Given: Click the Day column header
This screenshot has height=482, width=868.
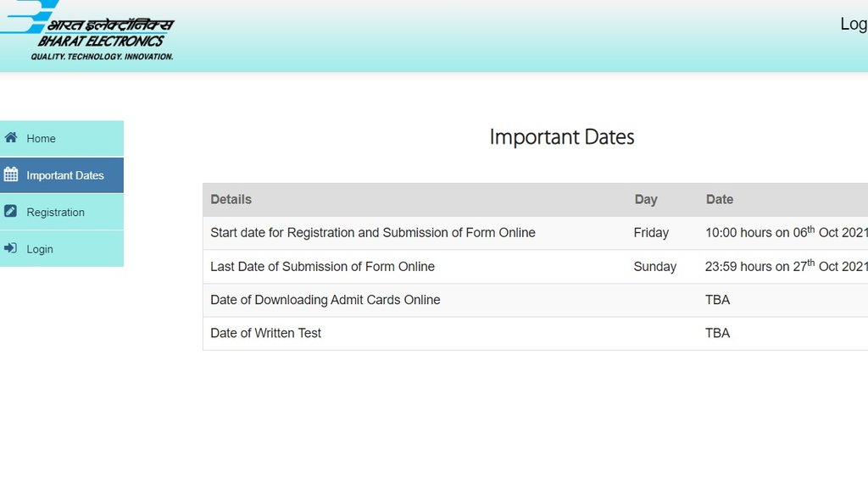Looking at the screenshot, I should point(646,200).
